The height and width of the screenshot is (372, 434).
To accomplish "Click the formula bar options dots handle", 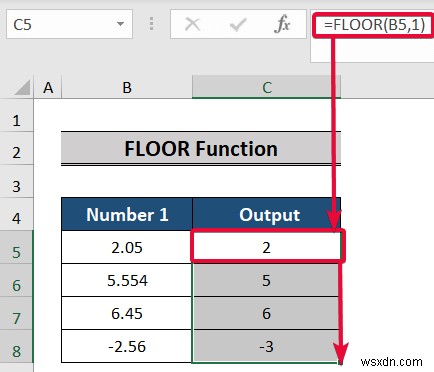I will coord(152,24).
